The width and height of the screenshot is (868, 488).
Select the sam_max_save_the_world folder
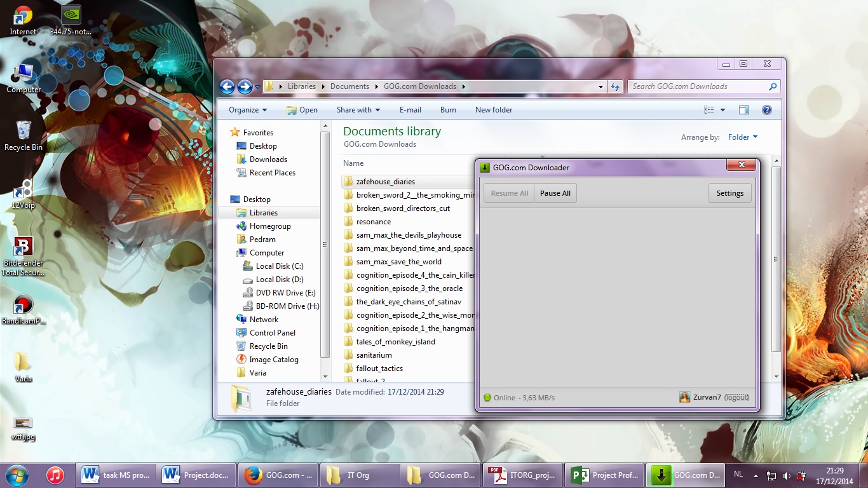click(398, 262)
